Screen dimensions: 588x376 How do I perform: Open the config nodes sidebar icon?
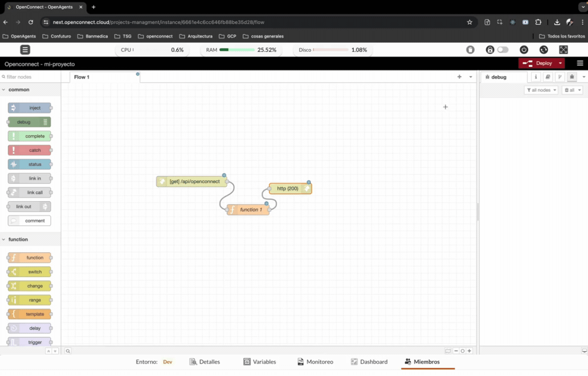(560, 77)
